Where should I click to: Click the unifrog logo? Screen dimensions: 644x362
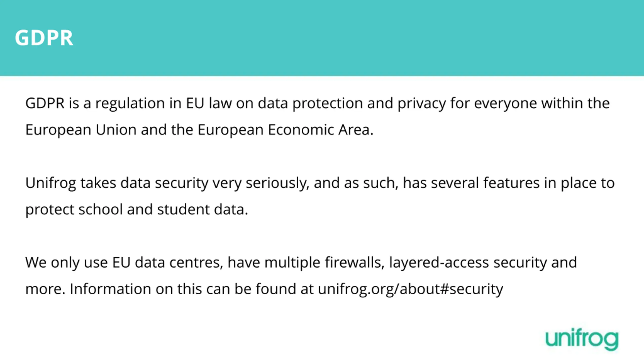click(x=582, y=339)
